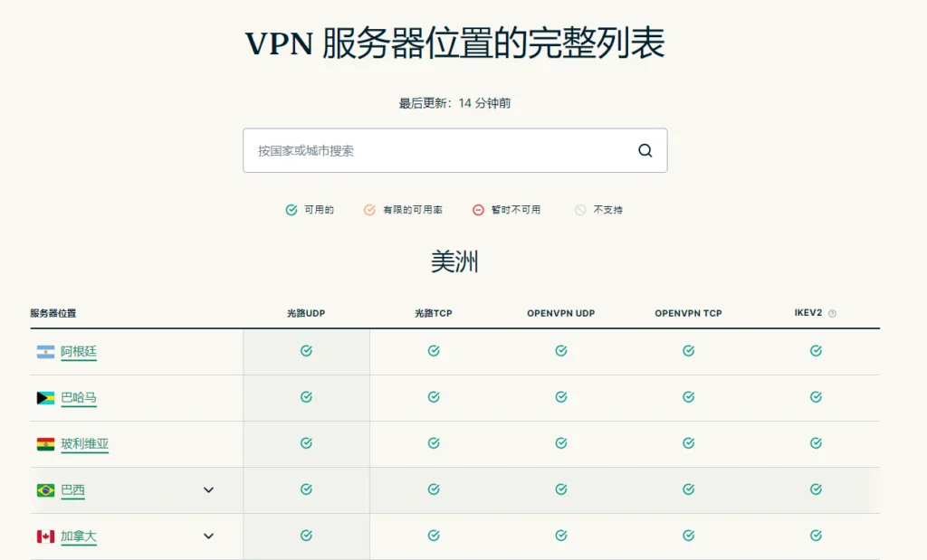The image size is (927, 560).
Task: Focus the 按国家或城市搜索 search field
Action: pos(455,151)
